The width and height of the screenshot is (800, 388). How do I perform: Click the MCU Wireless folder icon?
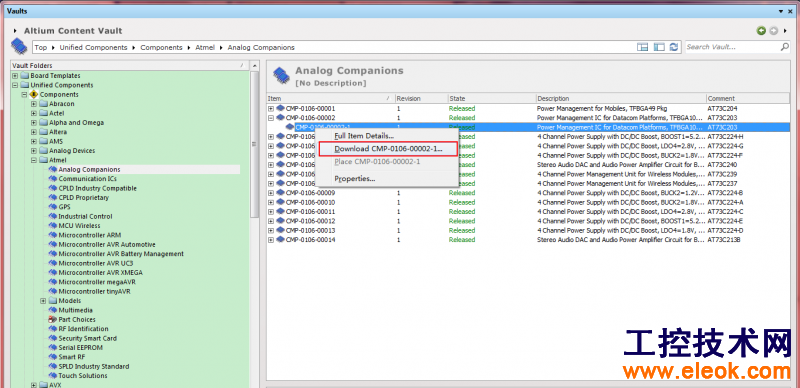[53, 226]
